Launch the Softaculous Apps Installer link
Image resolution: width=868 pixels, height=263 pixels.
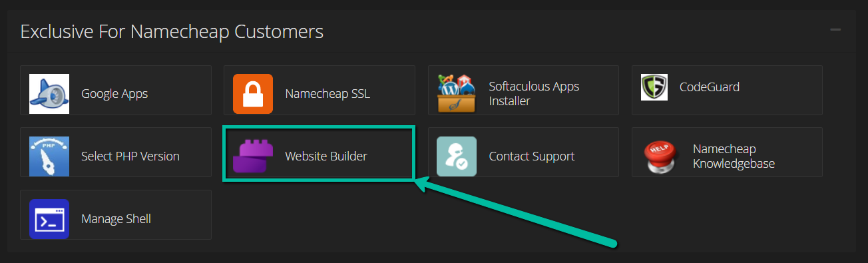[x=535, y=94]
